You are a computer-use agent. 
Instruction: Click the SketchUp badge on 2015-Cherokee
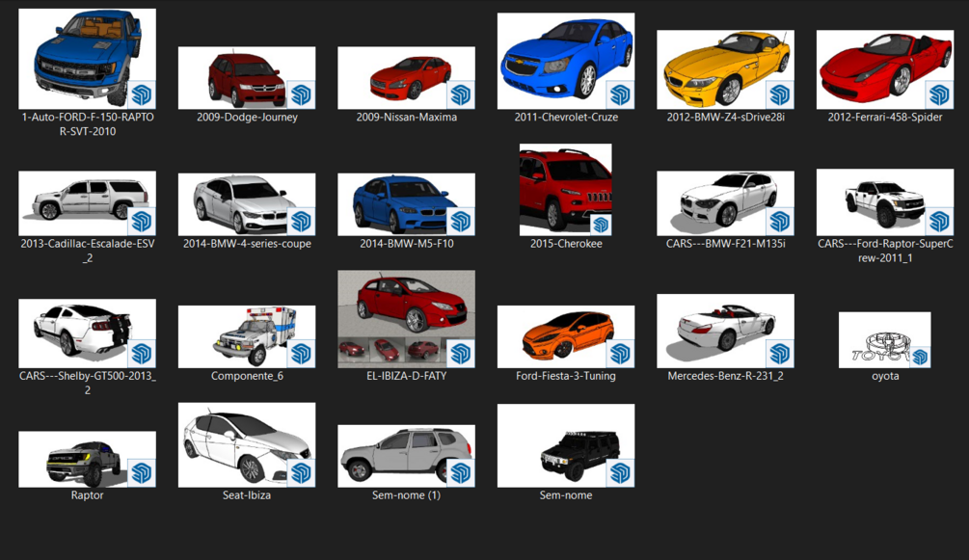(602, 226)
